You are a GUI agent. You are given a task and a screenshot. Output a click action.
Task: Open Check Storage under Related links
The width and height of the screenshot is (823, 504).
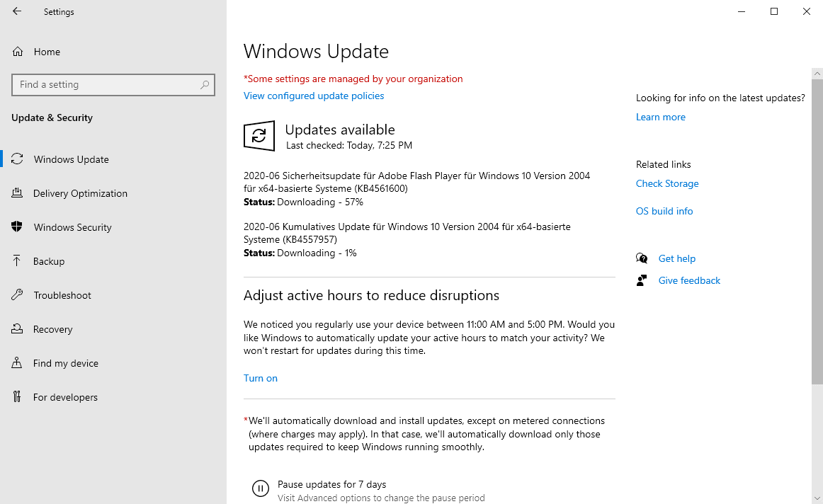666,183
